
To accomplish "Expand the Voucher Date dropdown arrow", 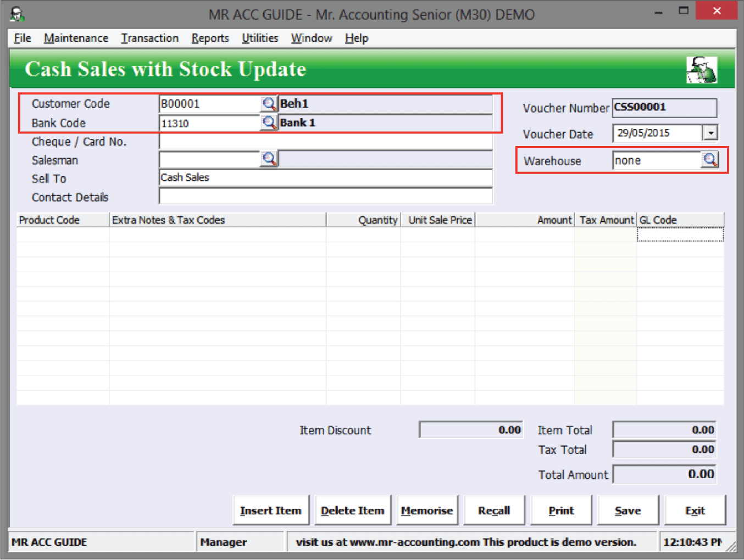I will pos(711,133).
